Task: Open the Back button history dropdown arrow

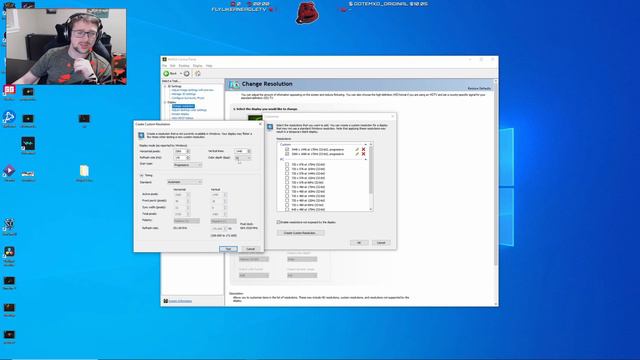Action: pyautogui.click(x=181, y=73)
